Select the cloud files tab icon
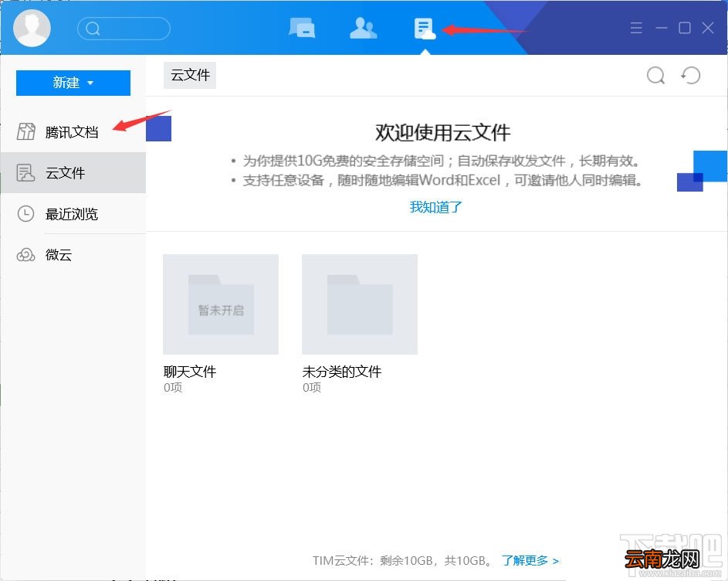Image resolution: width=728 pixels, height=581 pixels. pyautogui.click(x=425, y=29)
